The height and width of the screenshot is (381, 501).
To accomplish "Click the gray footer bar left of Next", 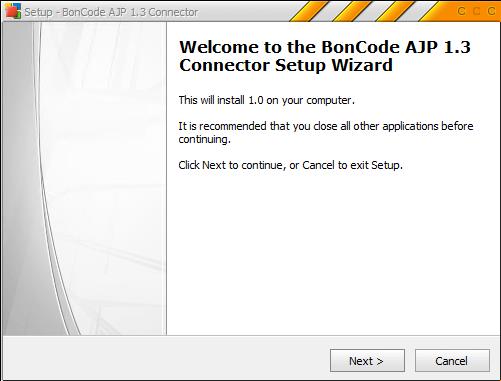I will [165, 358].
